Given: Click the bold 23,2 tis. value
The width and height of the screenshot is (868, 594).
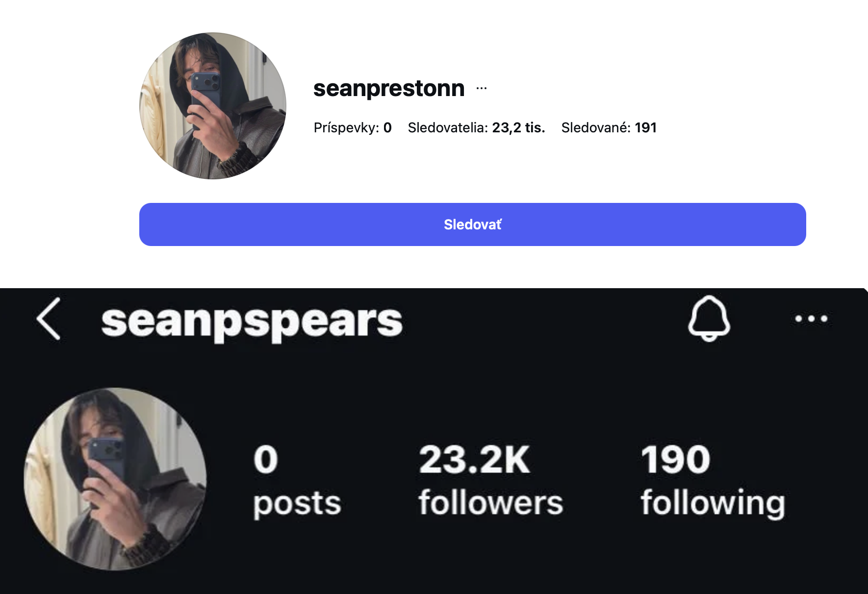Looking at the screenshot, I should pos(518,127).
